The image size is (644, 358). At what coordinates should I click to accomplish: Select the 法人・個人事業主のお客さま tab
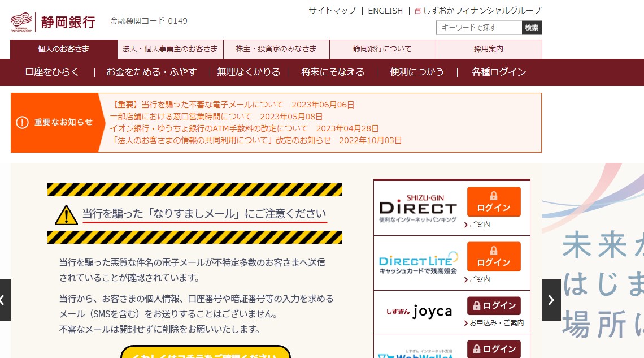(x=170, y=49)
